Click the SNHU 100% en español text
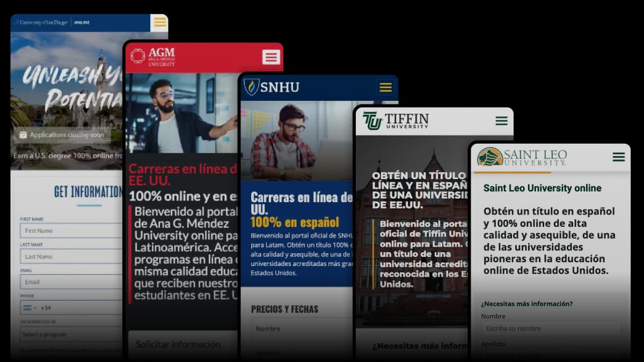This screenshot has width=644, height=362. [x=295, y=222]
